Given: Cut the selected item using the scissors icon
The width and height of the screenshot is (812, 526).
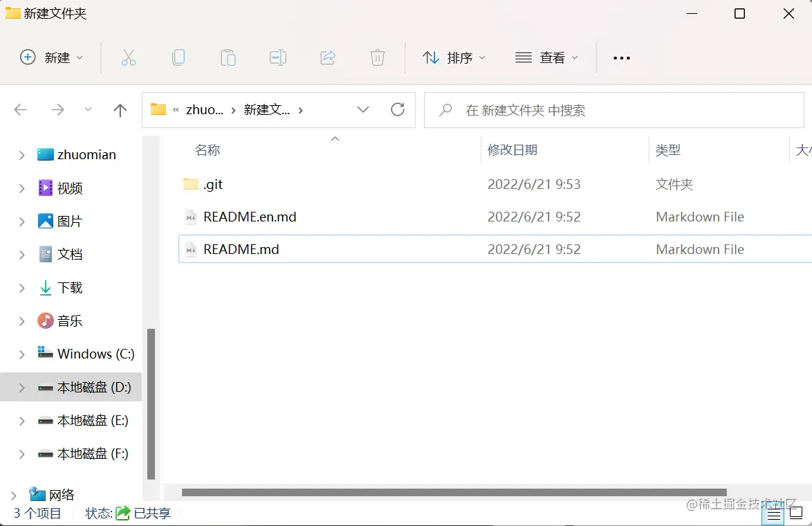Looking at the screenshot, I should tap(129, 57).
